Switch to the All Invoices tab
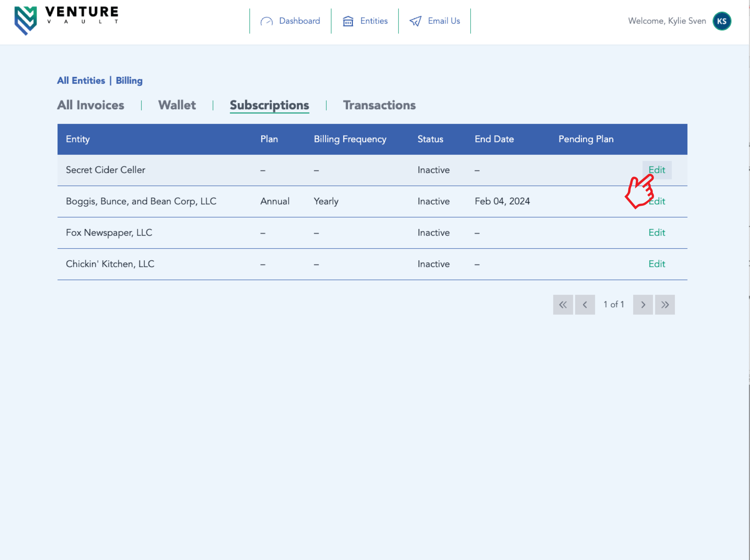Viewport: 750px width, 560px height. click(91, 105)
